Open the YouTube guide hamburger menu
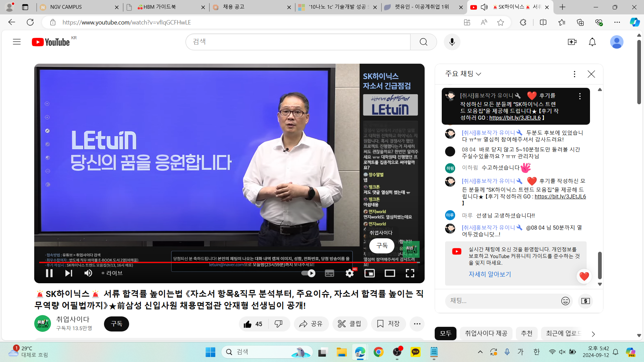This screenshot has width=644, height=362. [17, 42]
